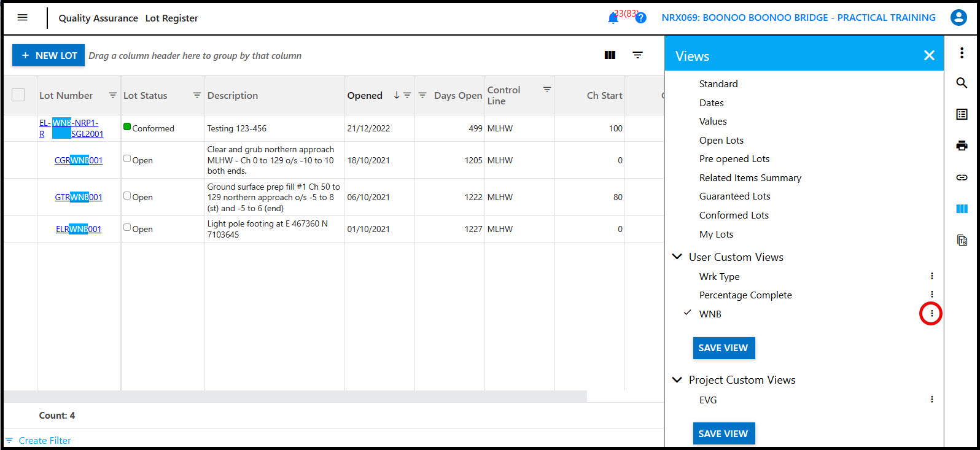Open the GTRWNB001 lot link
980x450 pixels.
click(x=79, y=197)
